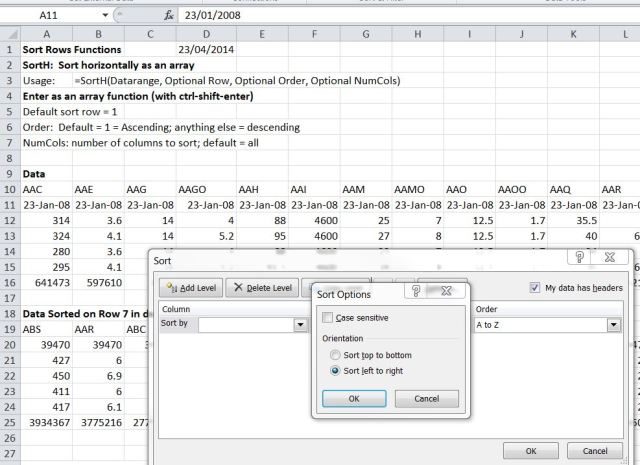Select Sort top to bottom option

[x=335, y=355]
